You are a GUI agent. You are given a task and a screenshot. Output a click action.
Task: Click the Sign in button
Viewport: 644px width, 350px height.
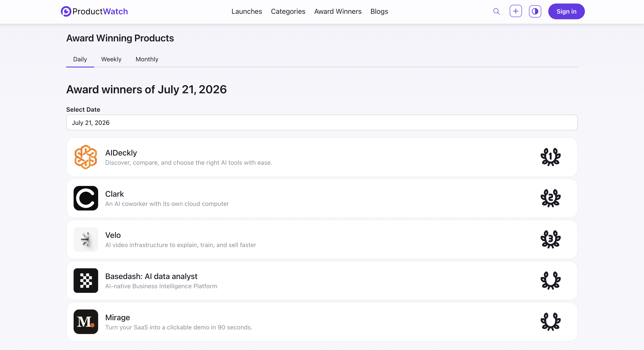point(566,11)
